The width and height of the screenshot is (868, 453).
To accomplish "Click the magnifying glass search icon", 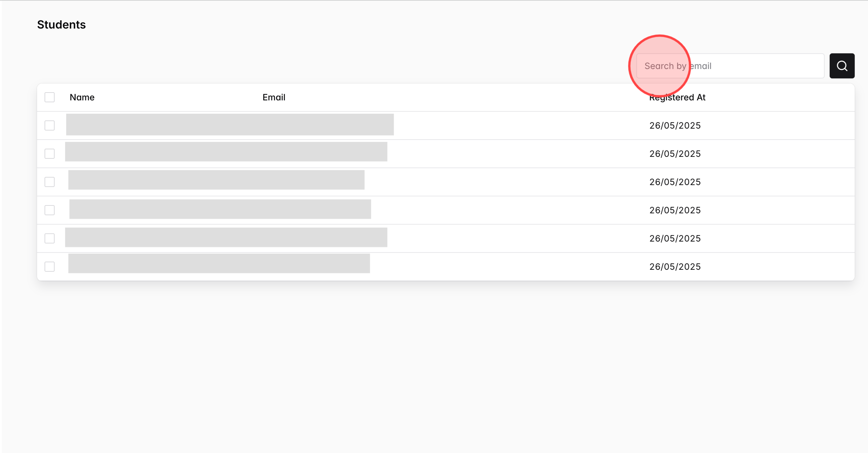I will (842, 66).
